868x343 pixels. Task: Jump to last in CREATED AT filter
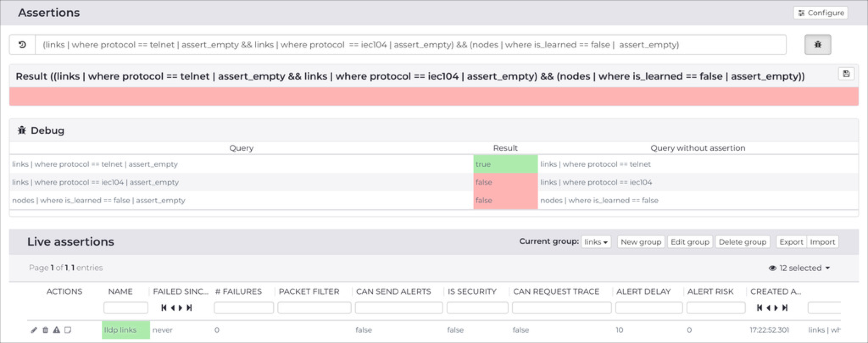point(785,308)
